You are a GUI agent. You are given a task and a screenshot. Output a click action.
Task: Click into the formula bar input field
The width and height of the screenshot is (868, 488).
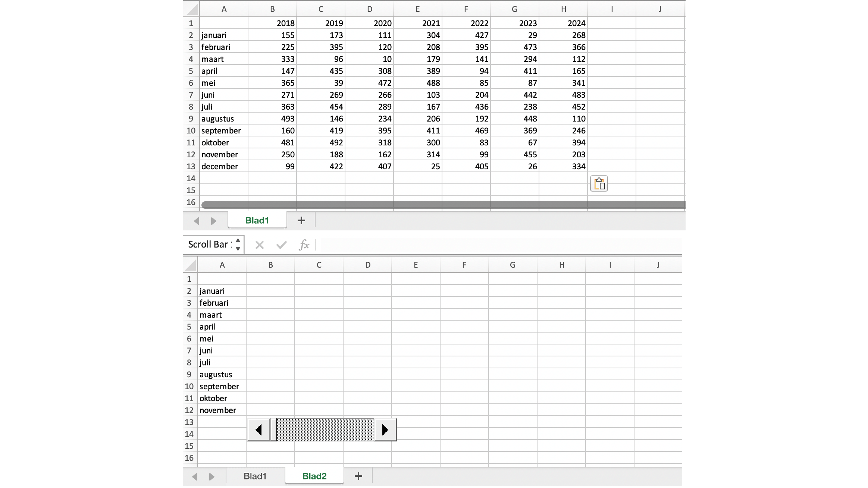click(500, 245)
